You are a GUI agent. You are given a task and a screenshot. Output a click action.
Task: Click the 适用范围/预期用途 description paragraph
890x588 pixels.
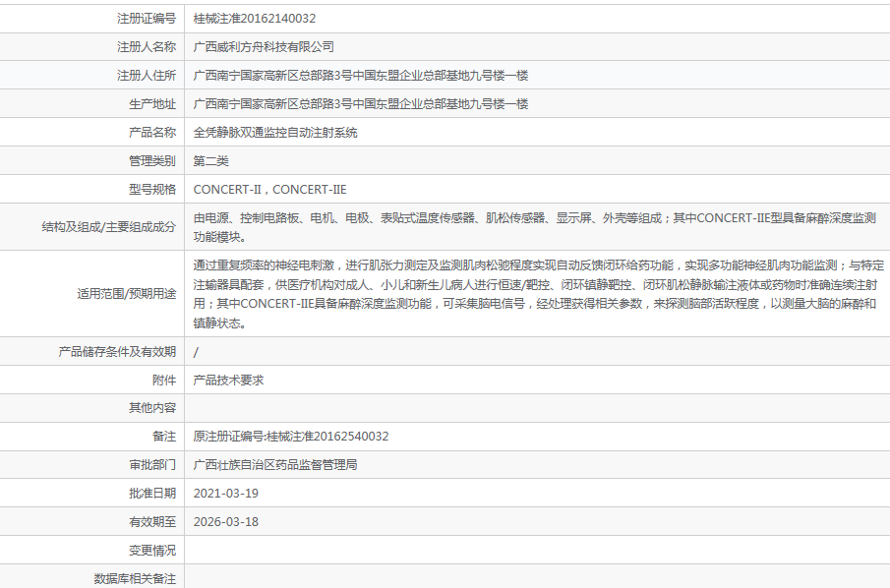[538, 294]
